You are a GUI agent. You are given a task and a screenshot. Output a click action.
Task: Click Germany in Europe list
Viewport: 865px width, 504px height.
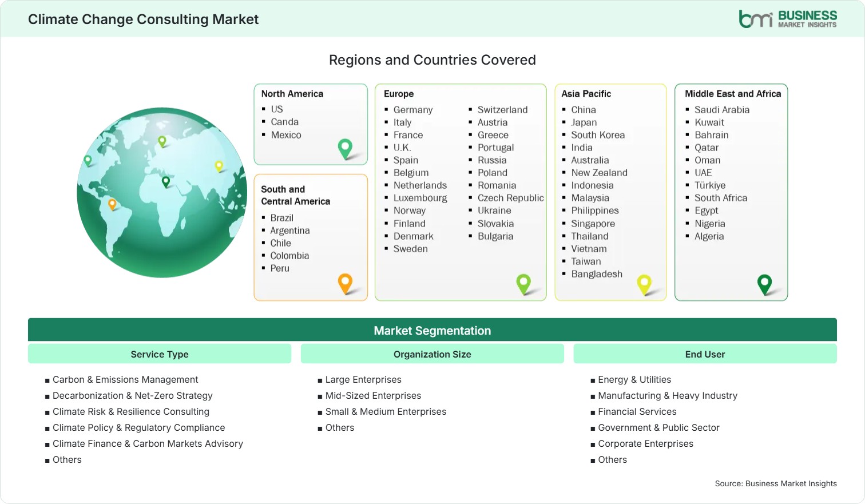[413, 110]
